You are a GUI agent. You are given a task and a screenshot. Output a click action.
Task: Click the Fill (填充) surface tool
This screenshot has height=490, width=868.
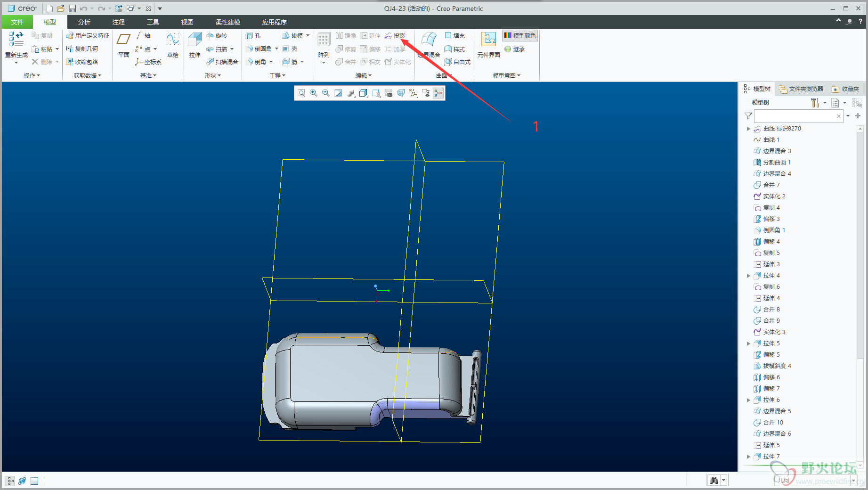point(454,36)
